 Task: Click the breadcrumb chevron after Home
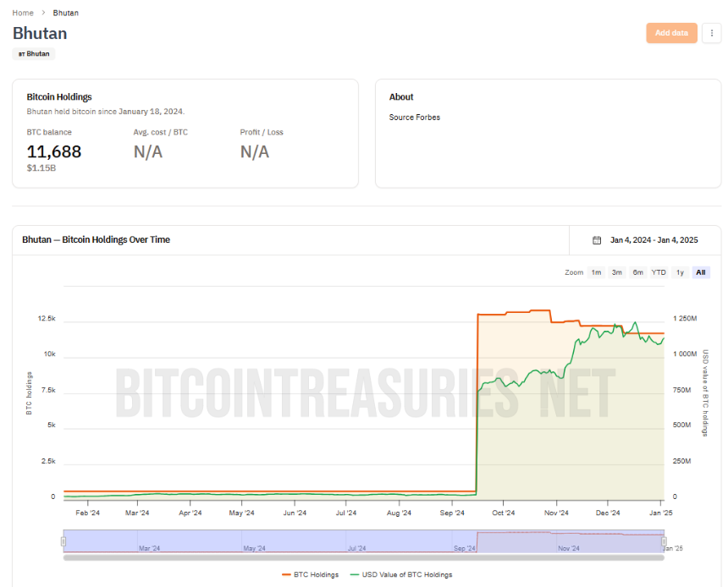(43, 13)
